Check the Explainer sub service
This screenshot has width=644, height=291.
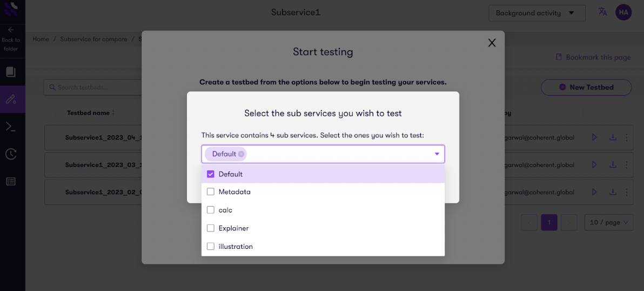(x=211, y=228)
